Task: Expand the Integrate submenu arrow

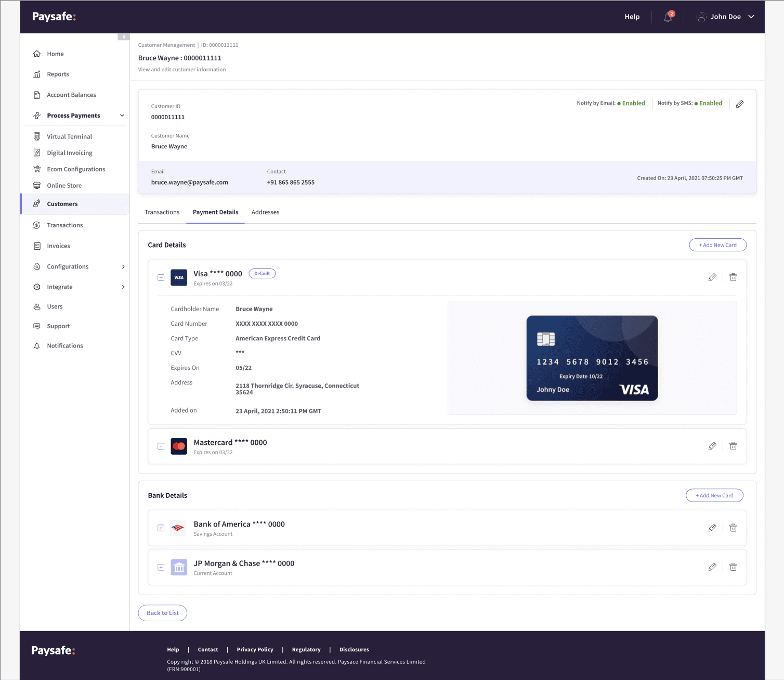Action: (x=123, y=287)
